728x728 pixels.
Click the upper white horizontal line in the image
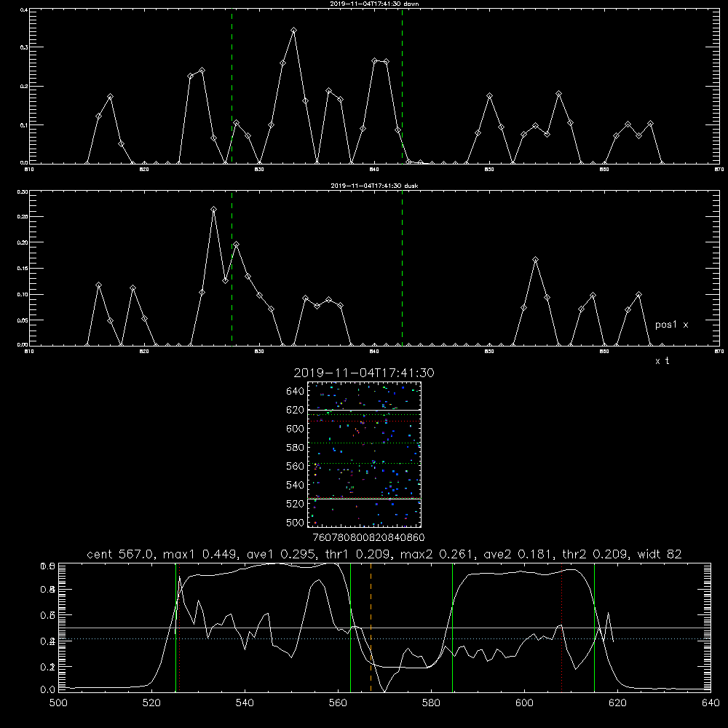[364, 410]
